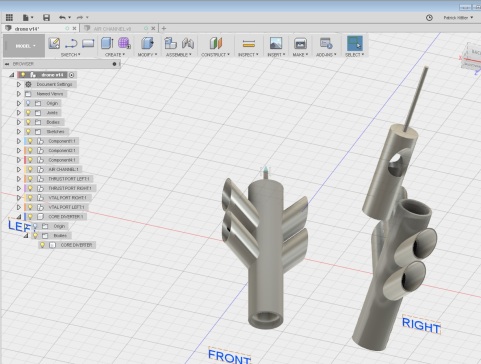
Task: Hide Component1:1 using its lightbulb
Action: (30, 141)
